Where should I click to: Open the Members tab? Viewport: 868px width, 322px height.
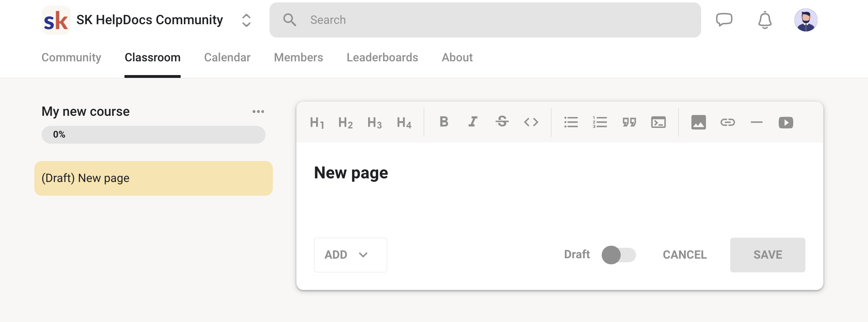298,57
